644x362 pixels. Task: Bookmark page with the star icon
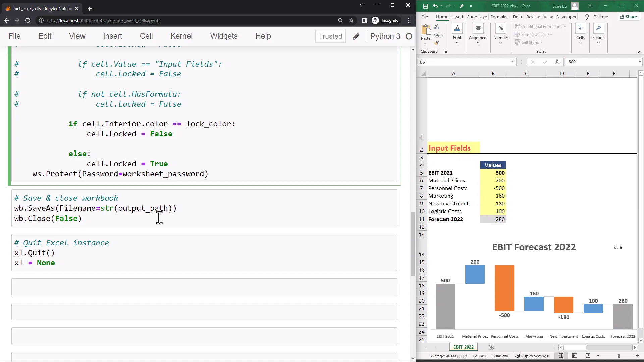click(351, 20)
